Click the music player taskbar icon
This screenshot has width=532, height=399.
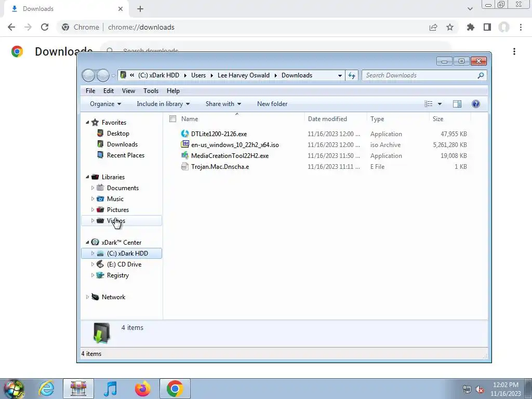[110, 389]
